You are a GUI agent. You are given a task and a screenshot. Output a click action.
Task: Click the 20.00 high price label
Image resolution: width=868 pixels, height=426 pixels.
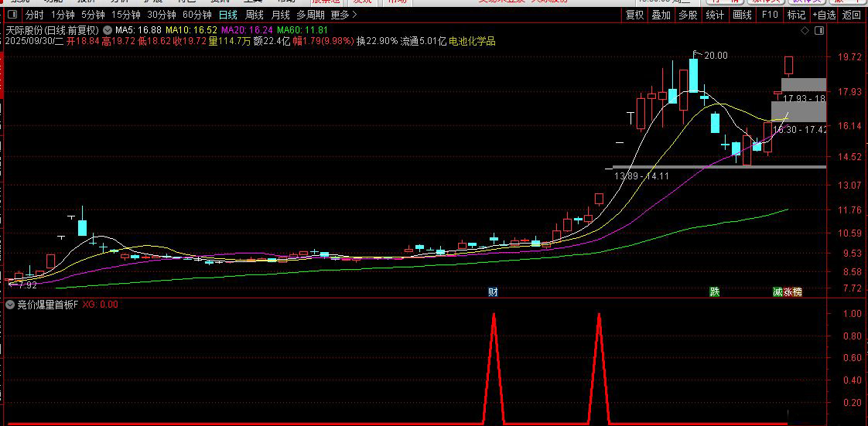[x=716, y=56]
